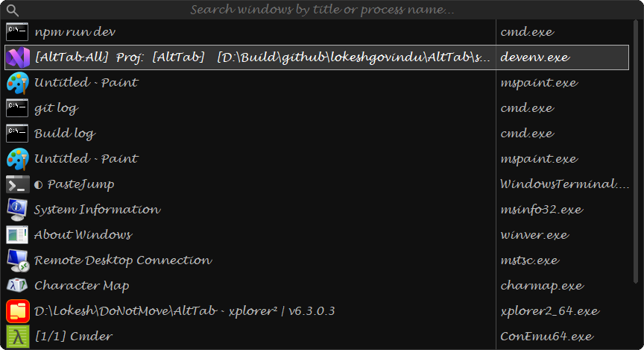Select the ConEmu64.exe process entry
The height and width of the screenshot is (350, 644).
click(546, 336)
